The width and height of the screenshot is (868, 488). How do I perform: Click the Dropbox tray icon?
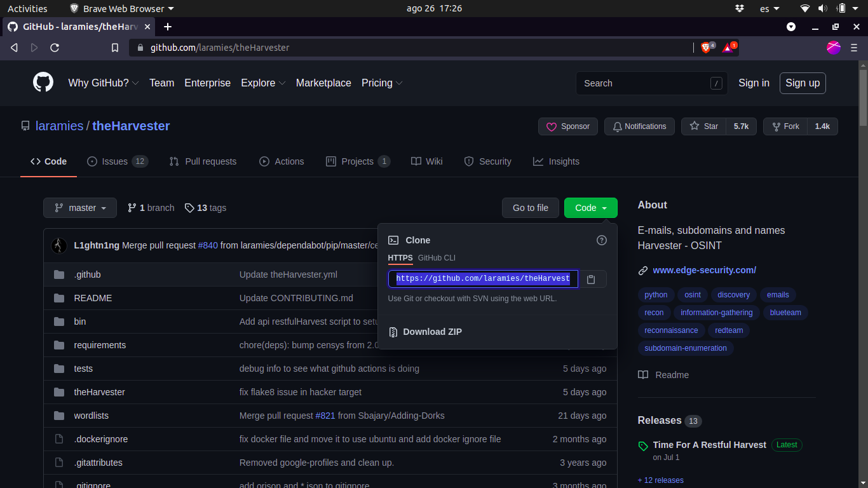coord(739,8)
